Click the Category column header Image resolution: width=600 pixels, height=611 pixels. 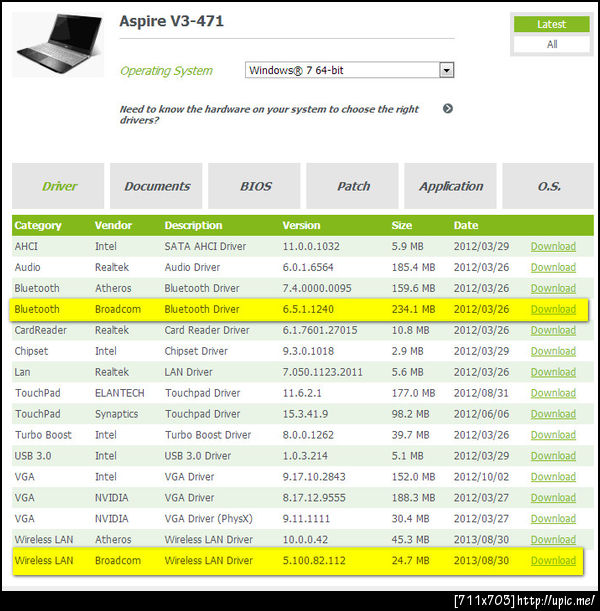pyautogui.click(x=38, y=225)
